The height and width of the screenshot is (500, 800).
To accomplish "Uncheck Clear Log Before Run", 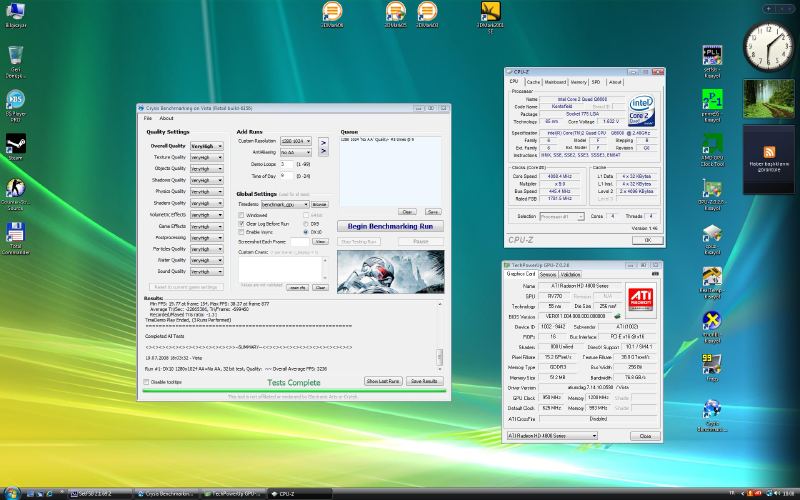I will click(x=241, y=223).
